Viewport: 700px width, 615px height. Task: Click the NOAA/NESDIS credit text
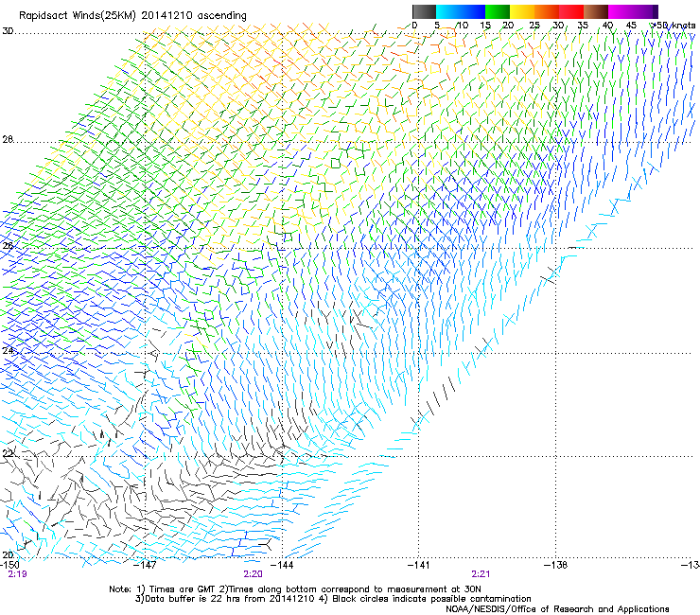point(557,609)
